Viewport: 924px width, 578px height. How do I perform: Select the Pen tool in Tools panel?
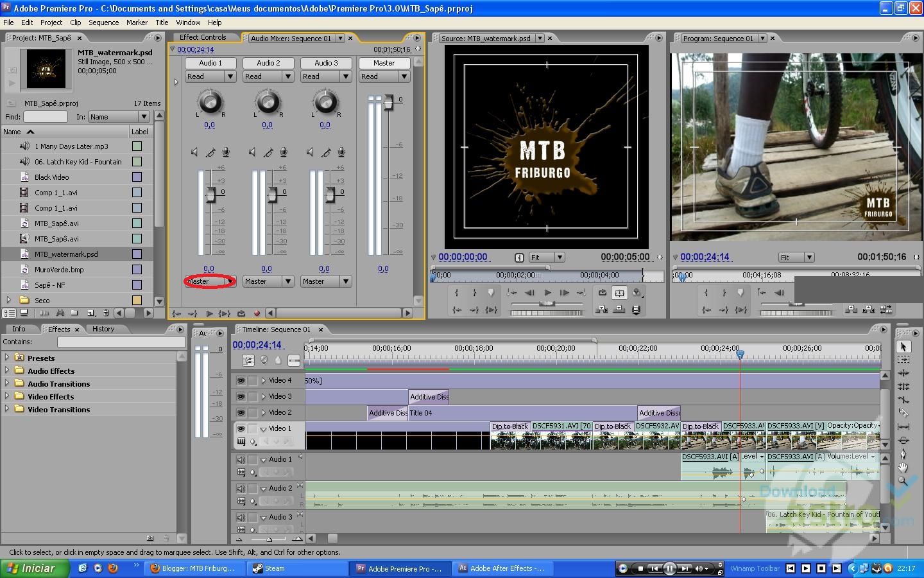click(x=903, y=453)
